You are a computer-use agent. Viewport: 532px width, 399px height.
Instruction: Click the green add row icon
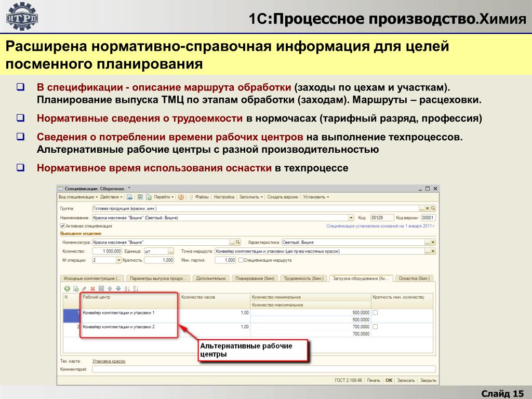(x=67, y=289)
